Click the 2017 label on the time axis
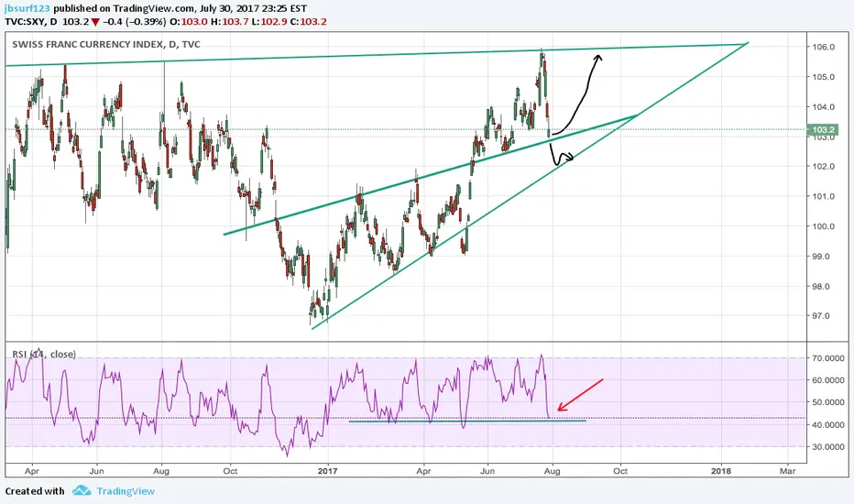 coord(327,471)
